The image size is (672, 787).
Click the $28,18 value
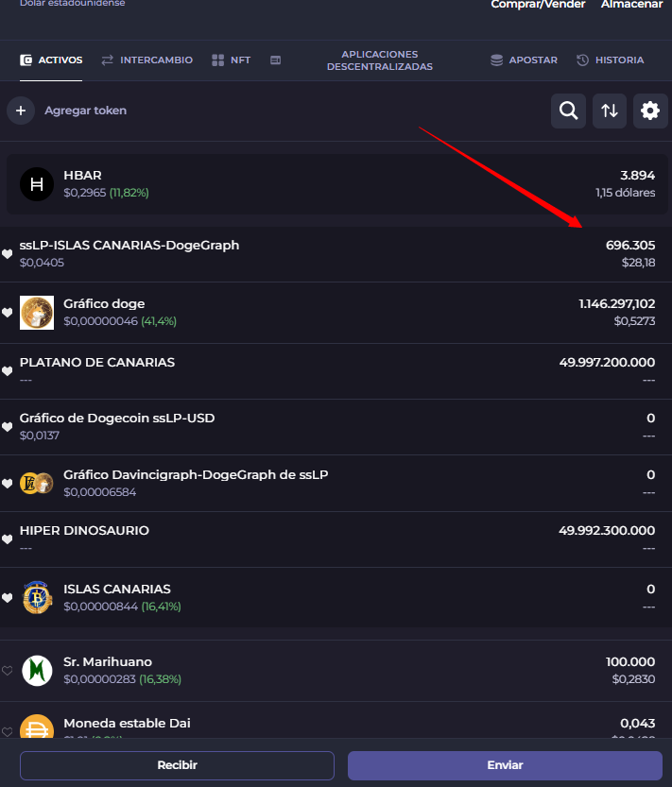click(x=638, y=263)
